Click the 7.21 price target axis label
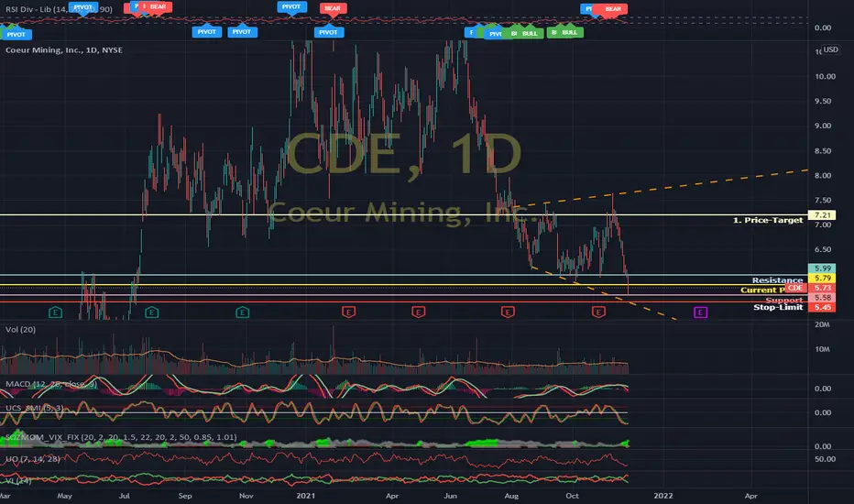 822,215
